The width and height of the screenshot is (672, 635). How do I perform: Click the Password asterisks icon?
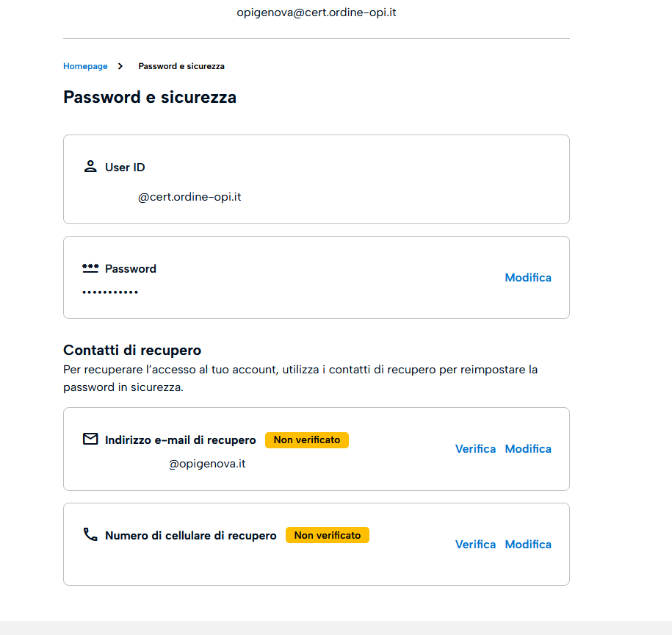click(90, 268)
